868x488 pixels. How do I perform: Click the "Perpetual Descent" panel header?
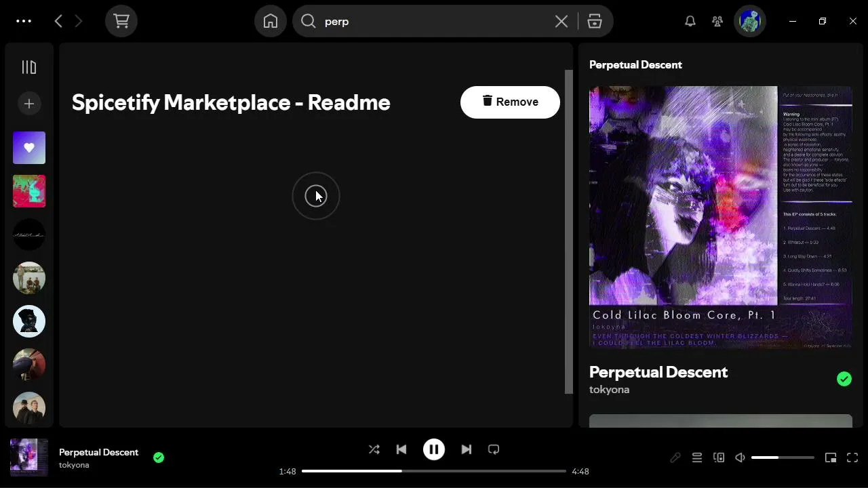click(x=635, y=65)
